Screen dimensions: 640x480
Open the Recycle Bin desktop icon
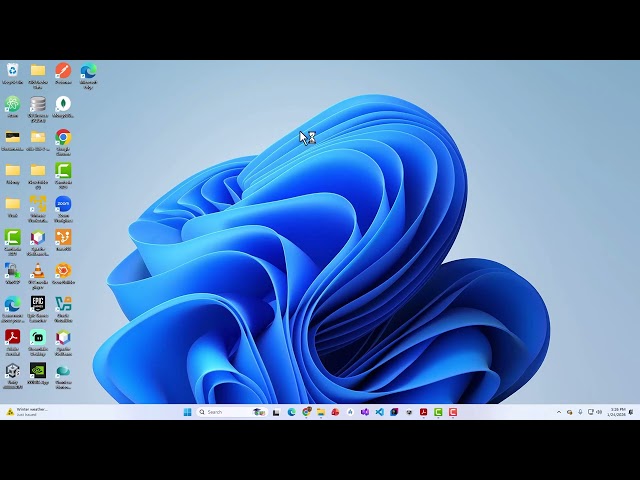pos(13,74)
